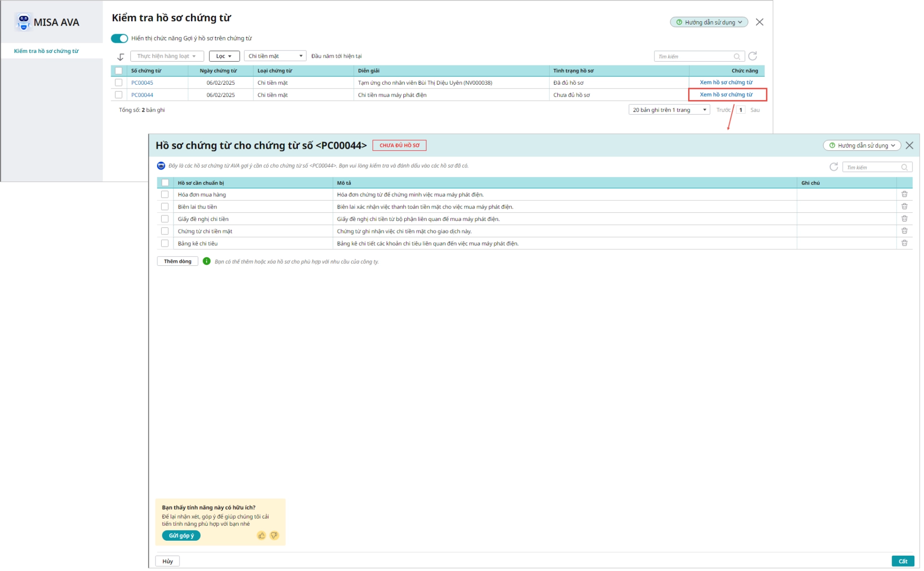924x571 pixels.
Task: Click the green info icon near Thêm dòng
Action: click(206, 261)
